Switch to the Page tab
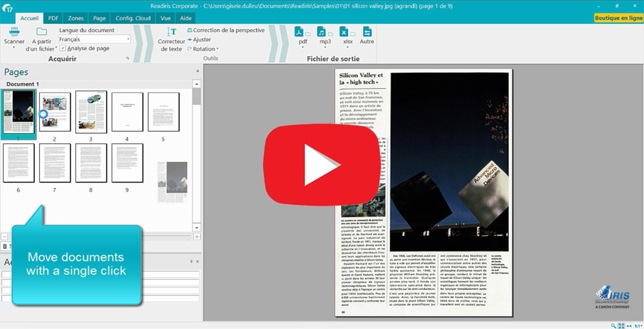Screen dimensions: 644x329 99,18
